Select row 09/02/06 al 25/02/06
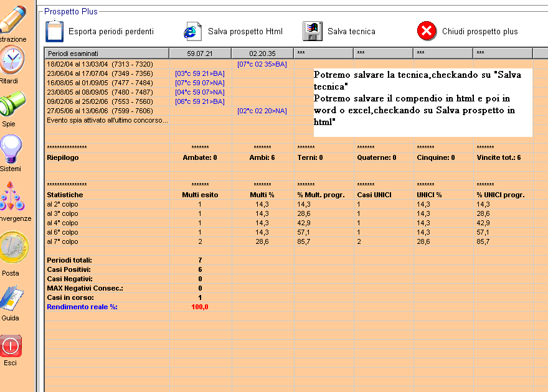 tap(100, 101)
